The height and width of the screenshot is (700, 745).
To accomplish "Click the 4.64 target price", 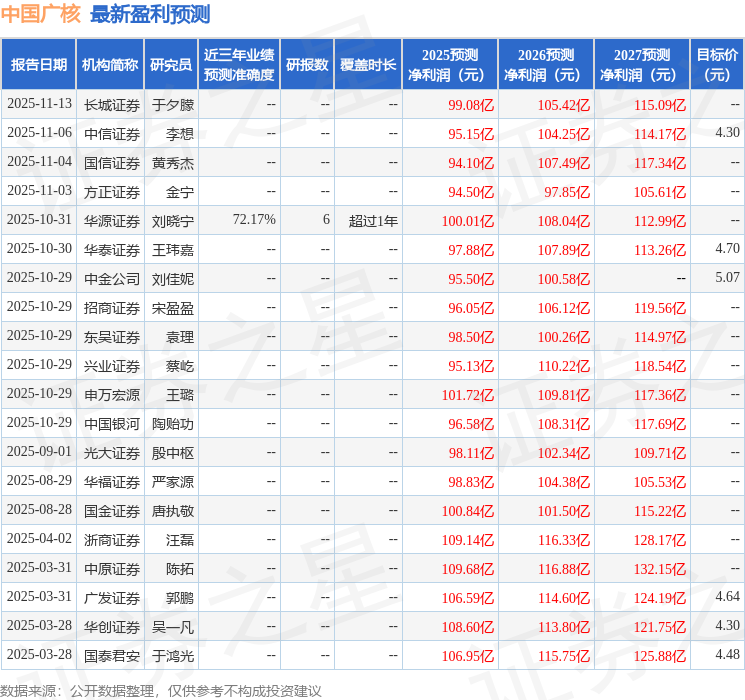I will click(727, 596).
